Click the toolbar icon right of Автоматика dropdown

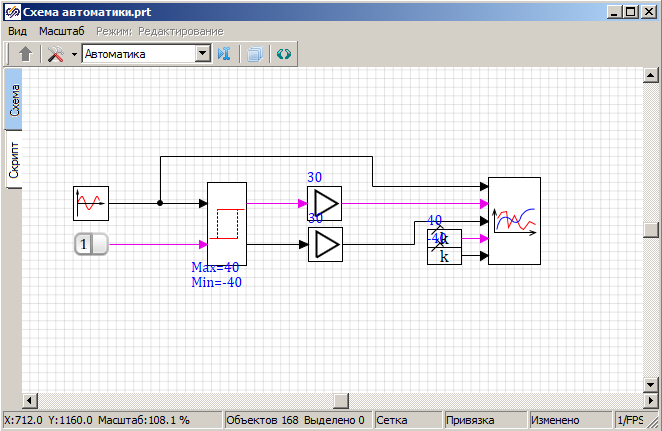[224, 54]
